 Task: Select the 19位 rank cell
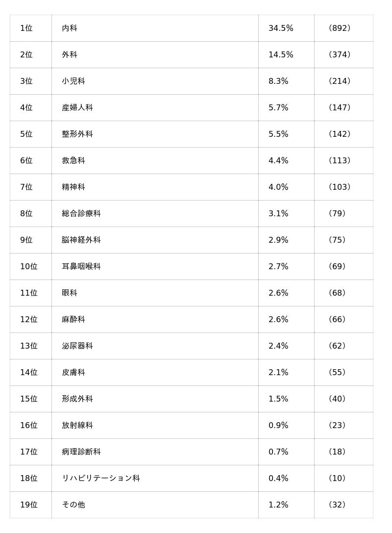(x=29, y=505)
